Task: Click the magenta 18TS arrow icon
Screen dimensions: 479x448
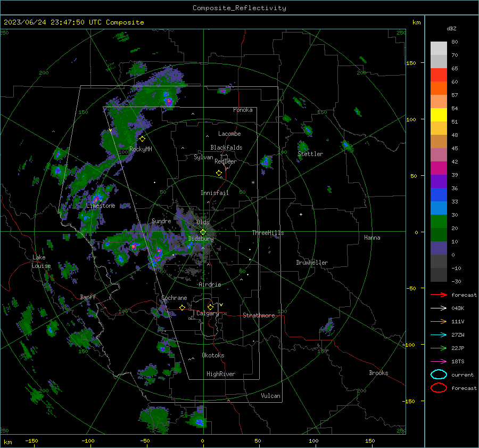Action: coord(439,362)
